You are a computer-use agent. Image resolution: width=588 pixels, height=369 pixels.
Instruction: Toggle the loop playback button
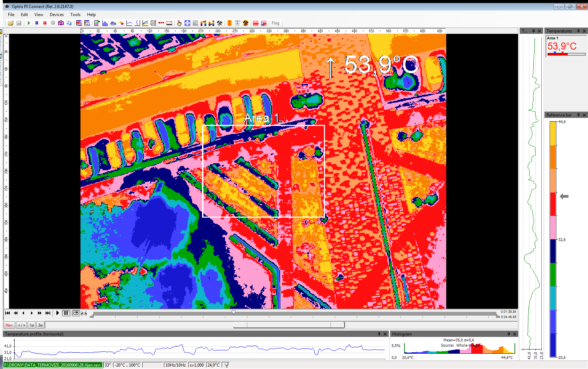tap(76, 313)
